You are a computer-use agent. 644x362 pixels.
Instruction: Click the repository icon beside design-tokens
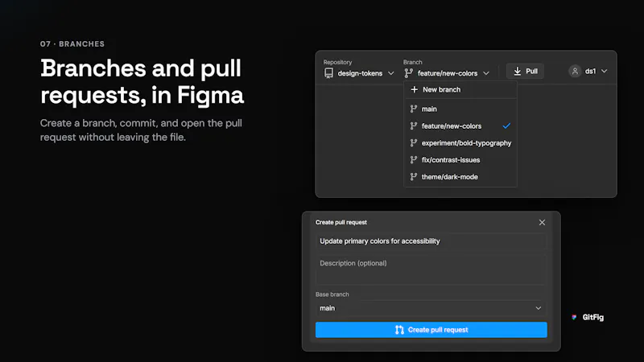coord(328,73)
